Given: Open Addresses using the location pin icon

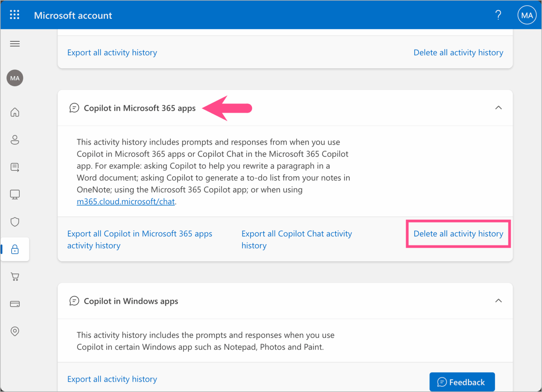Looking at the screenshot, I should [x=15, y=331].
